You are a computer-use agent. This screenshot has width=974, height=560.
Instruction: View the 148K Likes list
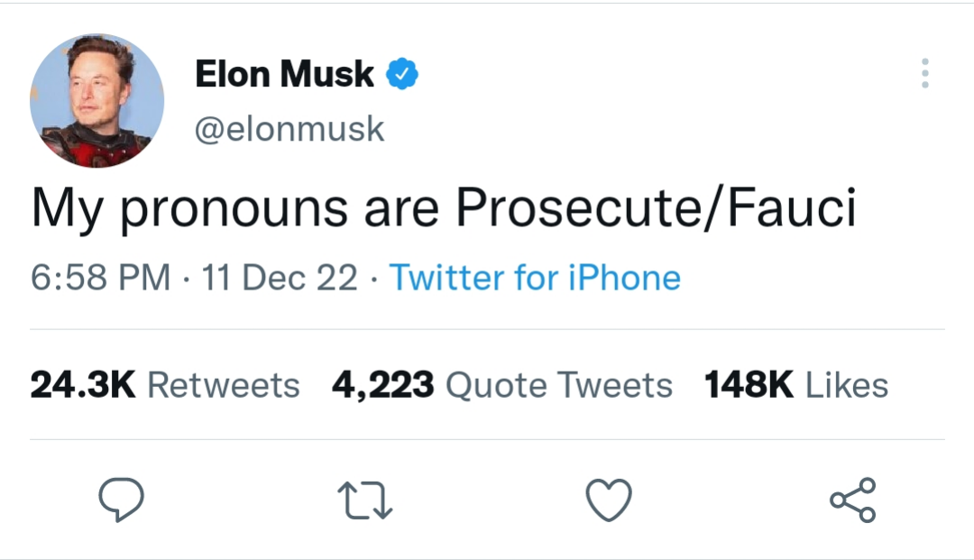click(796, 385)
